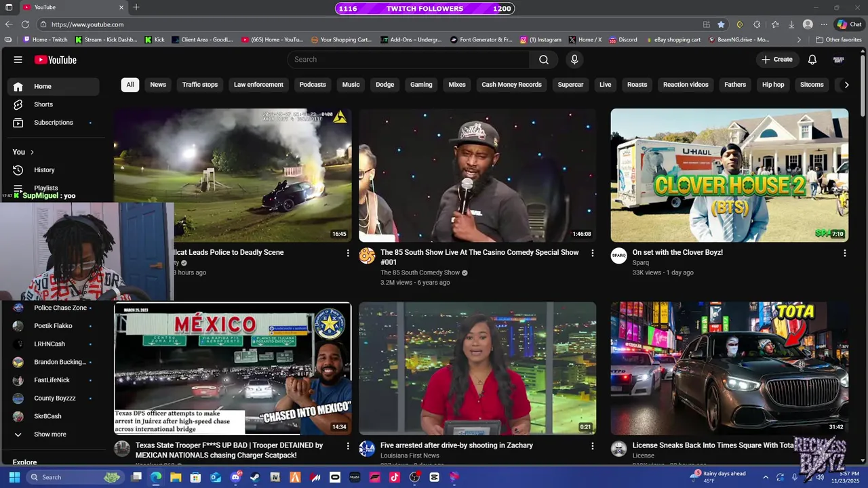
Task: Open Steam from the taskbar
Action: (255, 477)
